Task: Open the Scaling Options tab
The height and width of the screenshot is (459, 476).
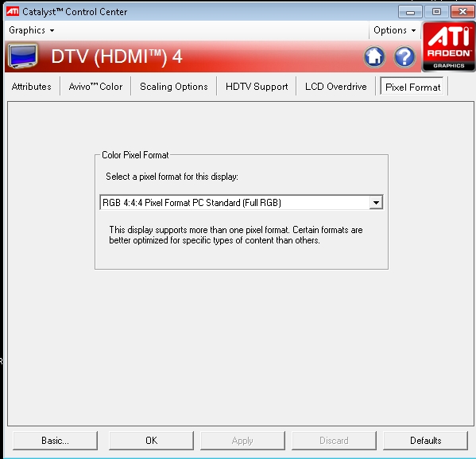Action: (x=174, y=87)
